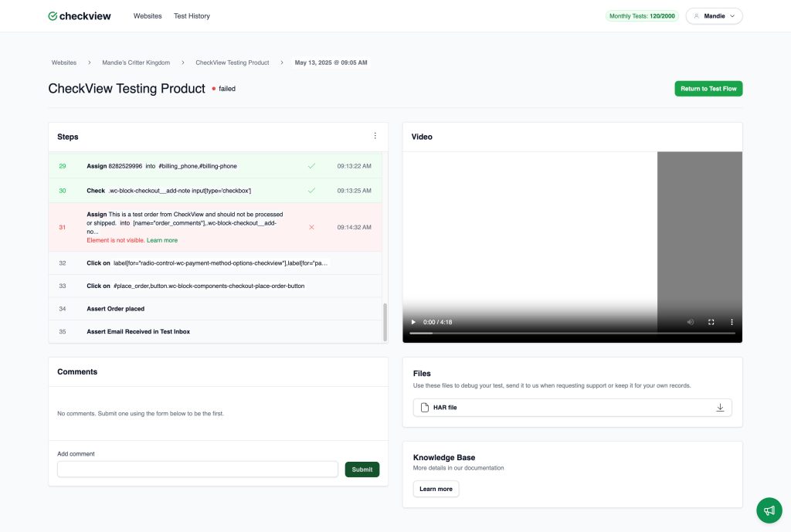Open the Learn more link in step 31

[162, 241]
